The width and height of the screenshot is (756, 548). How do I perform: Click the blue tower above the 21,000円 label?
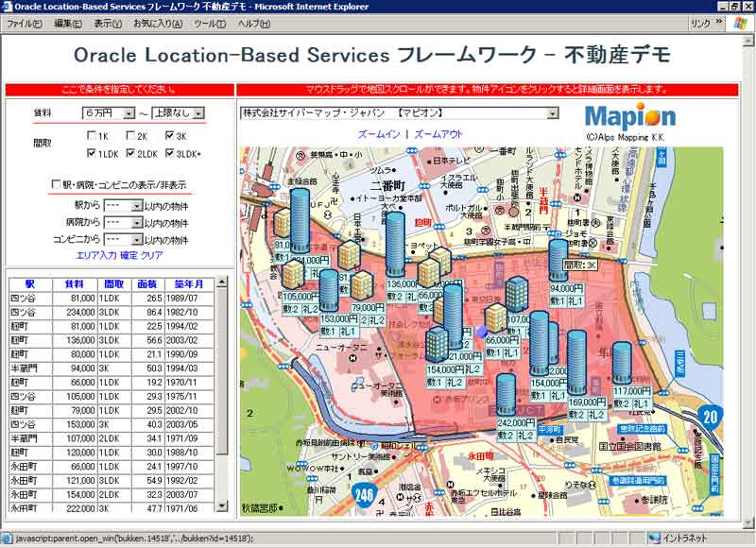pyautogui.click(x=454, y=317)
